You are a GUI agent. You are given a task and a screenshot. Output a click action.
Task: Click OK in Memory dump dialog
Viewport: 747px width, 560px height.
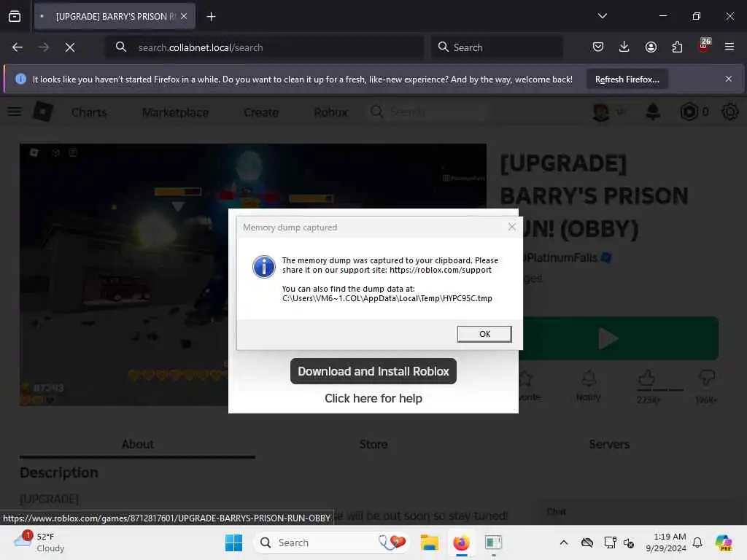(x=484, y=334)
